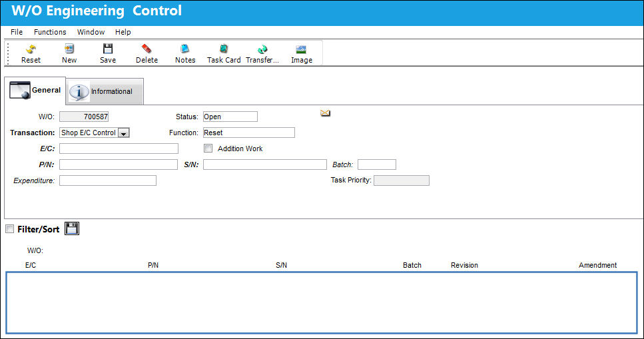
Task: Click the floppy disk icon beside Filter/Sort
Action: (72, 228)
